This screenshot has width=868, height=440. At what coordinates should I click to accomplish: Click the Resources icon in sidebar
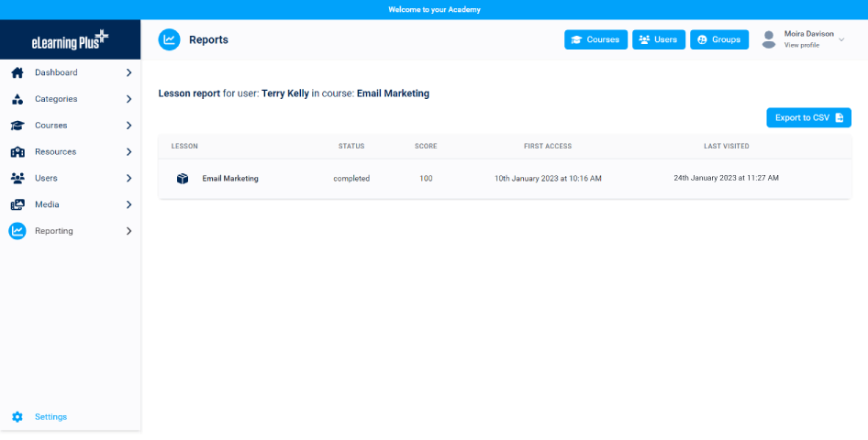click(x=17, y=152)
